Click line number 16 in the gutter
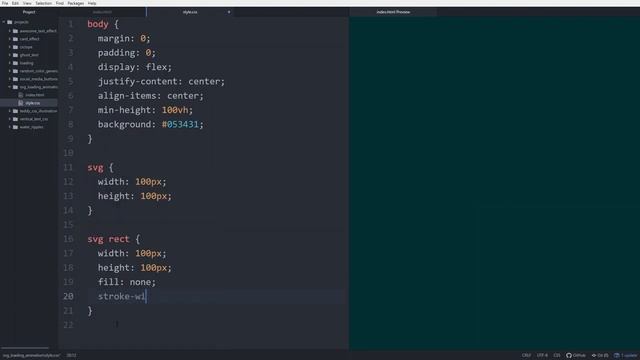 tap(69, 239)
